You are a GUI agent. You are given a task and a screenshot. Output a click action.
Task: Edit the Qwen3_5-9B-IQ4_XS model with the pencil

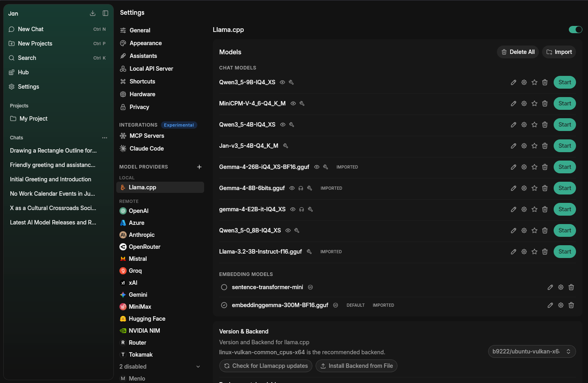coord(514,82)
